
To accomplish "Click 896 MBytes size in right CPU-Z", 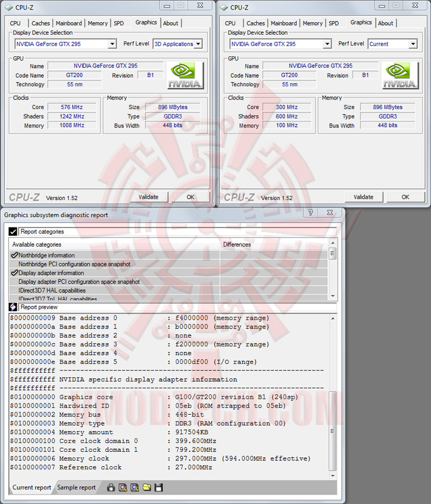I will coord(388,107).
